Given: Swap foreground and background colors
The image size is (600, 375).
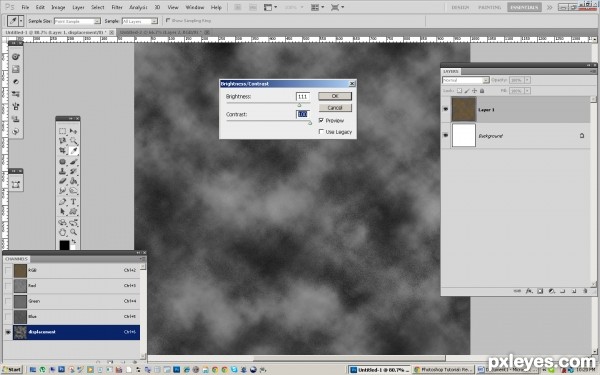Looking at the screenshot, I should click(x=73, y=241).
